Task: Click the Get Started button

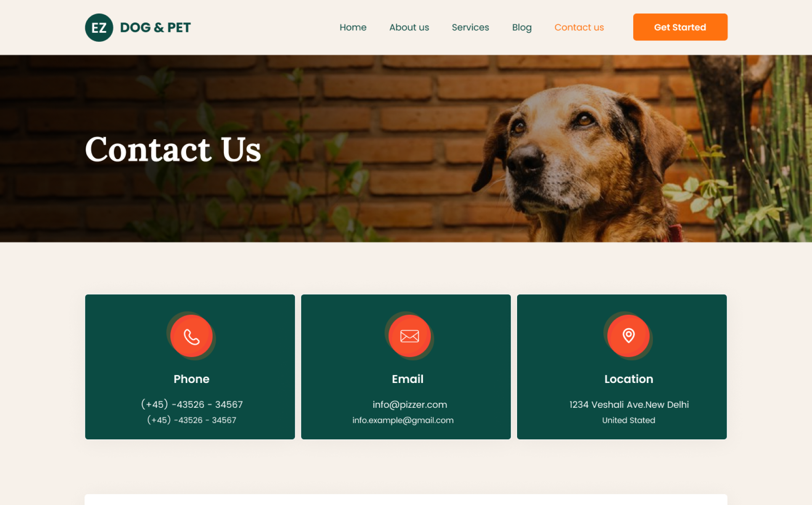Action: 680,27
